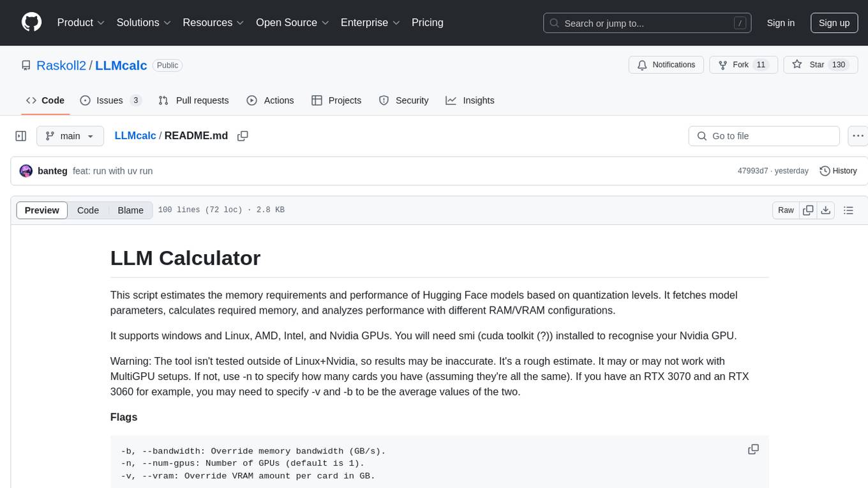Go to LLMcalc breadcrumb folder

(x=135, y=135)
